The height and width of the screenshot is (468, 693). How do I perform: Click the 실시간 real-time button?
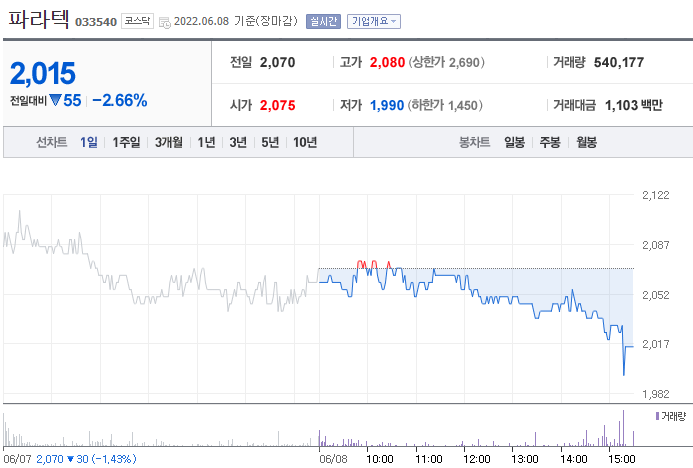(x=324, y=21)
